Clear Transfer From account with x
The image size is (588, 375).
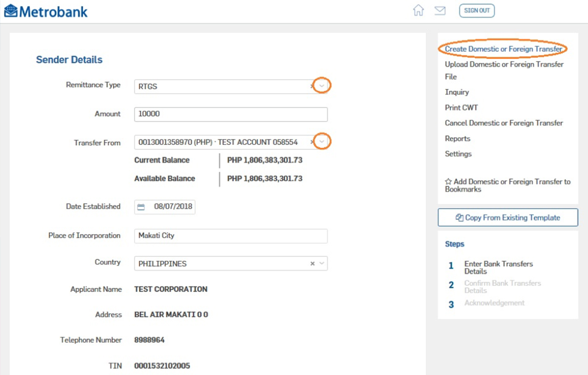312,142
